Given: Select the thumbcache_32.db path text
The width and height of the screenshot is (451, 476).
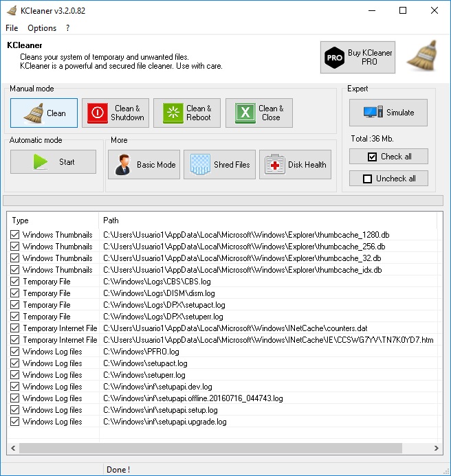Looking at the screenshot, I should point(242,258).
